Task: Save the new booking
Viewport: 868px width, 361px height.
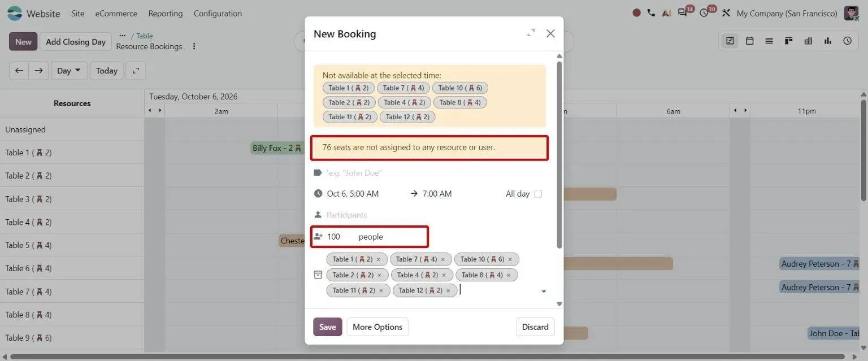Action: tap(328, 327)
